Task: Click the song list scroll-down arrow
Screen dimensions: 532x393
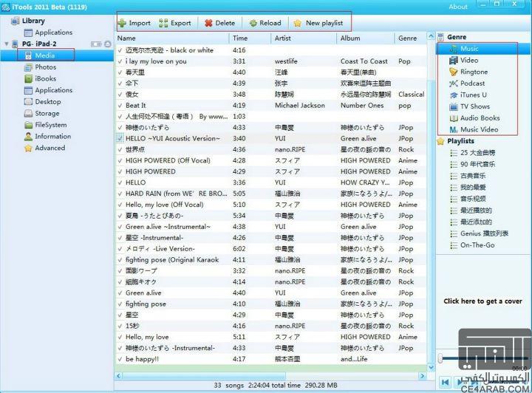Action: 431,367
